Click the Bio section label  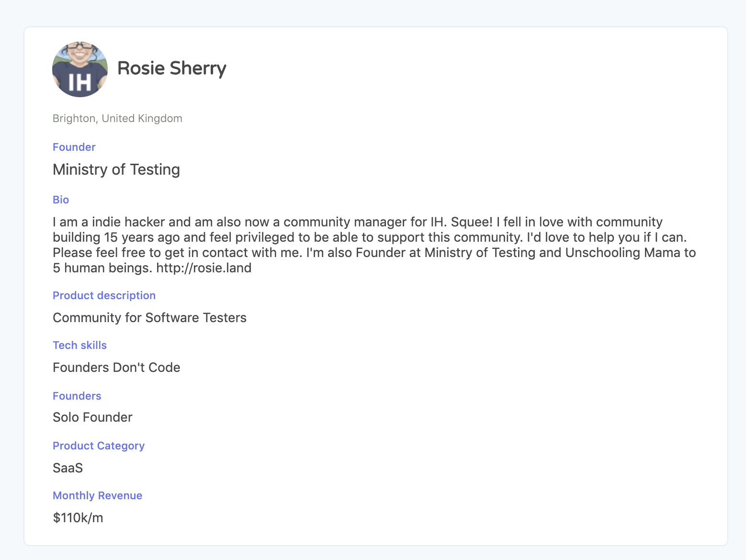tap(61, 200)
